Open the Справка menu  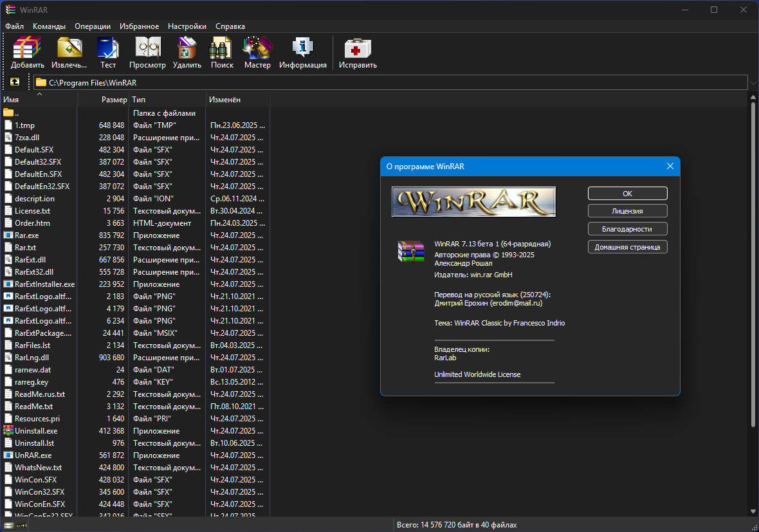tap(230, 26)
